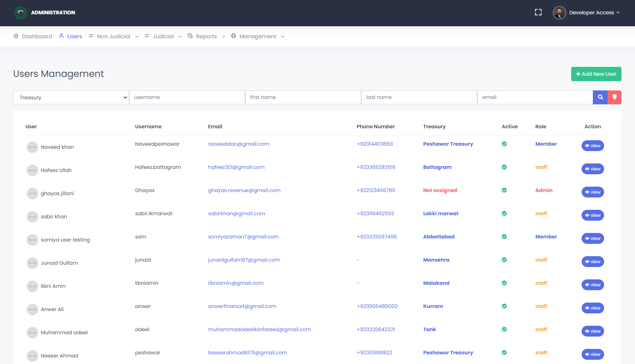The width and height of the screenshot is (635, 364).
Task: Click phone number +923005485000
Action: pos(377,306)
